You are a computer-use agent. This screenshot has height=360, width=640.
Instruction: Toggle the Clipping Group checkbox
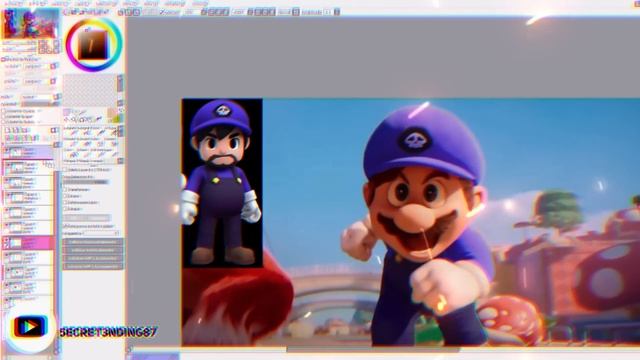click(x=4, y=116)
